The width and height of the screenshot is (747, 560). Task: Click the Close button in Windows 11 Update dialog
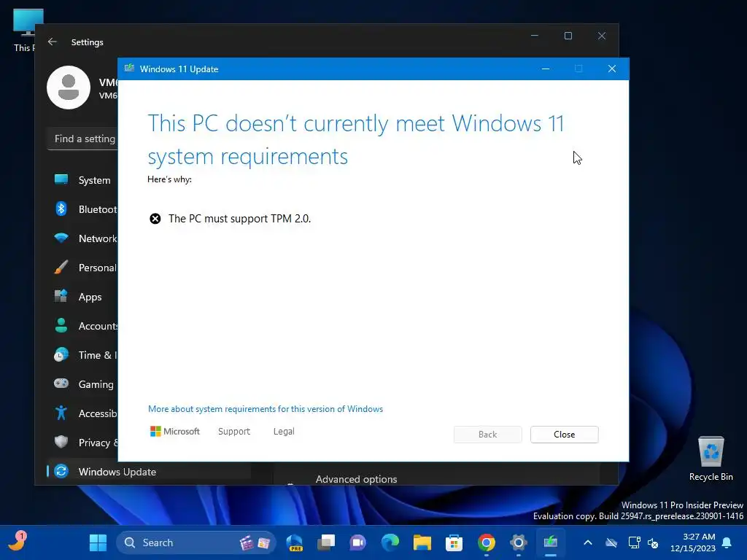(x=564, y=435)
